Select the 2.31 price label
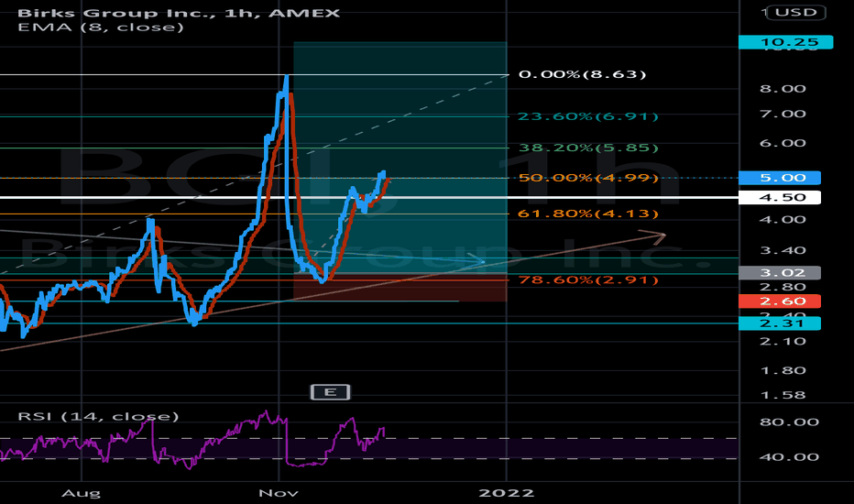 click(780, 323)
